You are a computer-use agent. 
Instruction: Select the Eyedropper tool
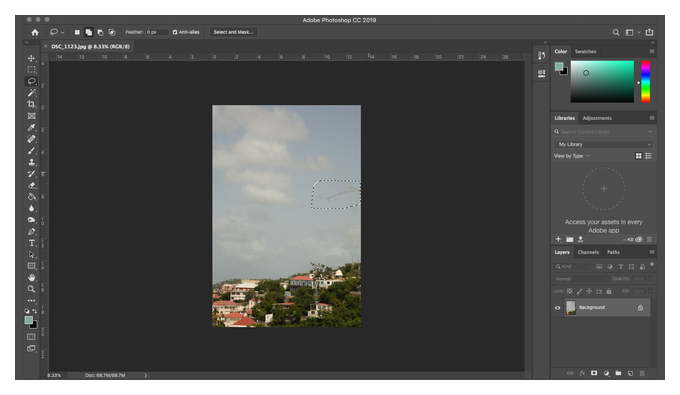click(x=32, y=127)
